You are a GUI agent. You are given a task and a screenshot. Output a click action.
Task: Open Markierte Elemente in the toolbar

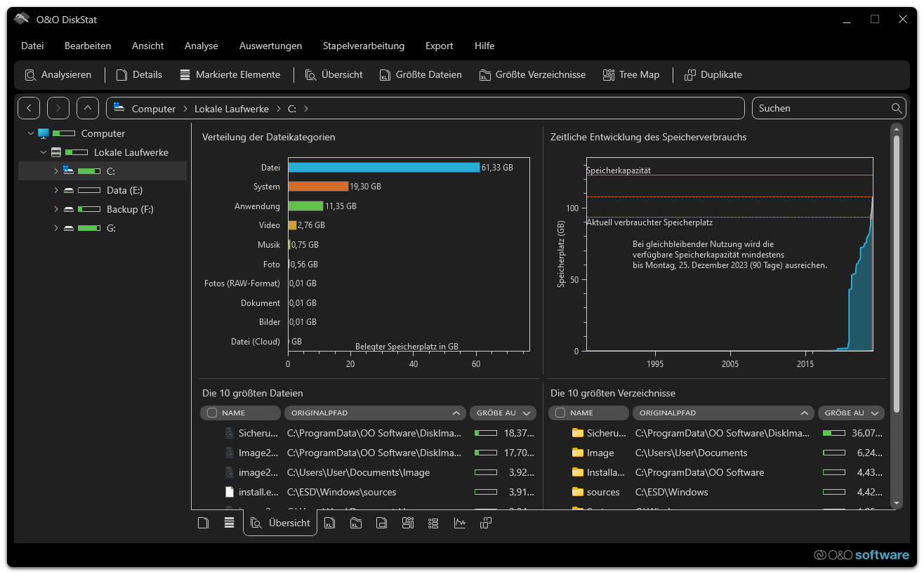pos(230,74)
